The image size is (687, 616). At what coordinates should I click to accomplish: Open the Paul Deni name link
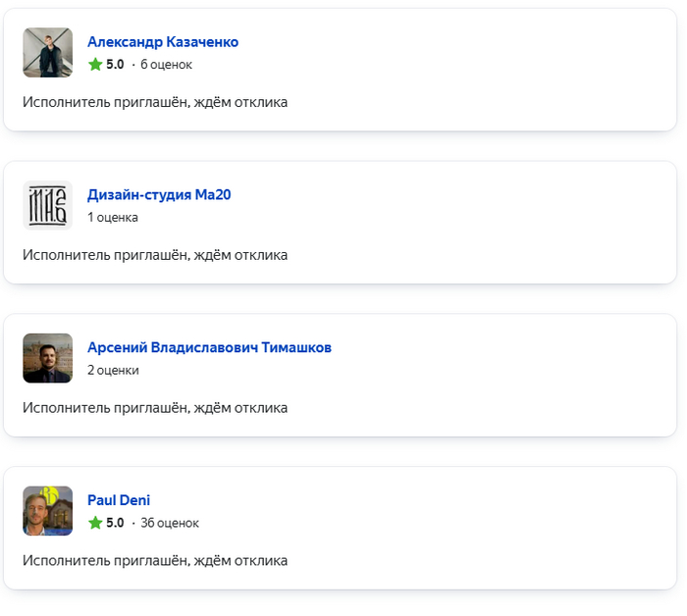click(119, 500)
